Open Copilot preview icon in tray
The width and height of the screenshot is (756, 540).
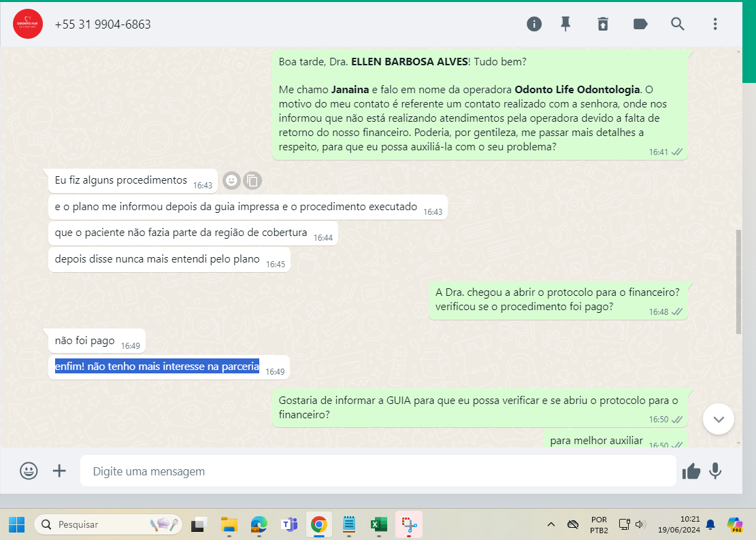click(x=735, y=524)
